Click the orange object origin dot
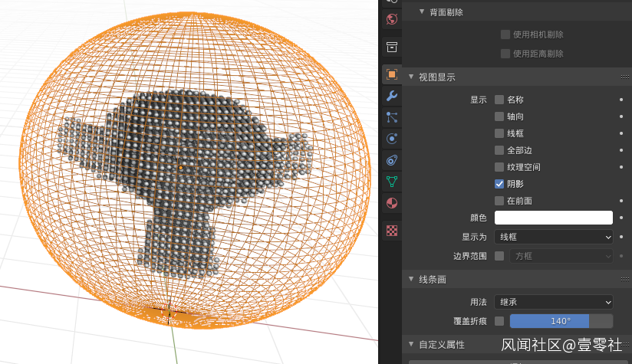Image resolution: width=632 pixels, height=364 pixels. [x=180, y=168]
